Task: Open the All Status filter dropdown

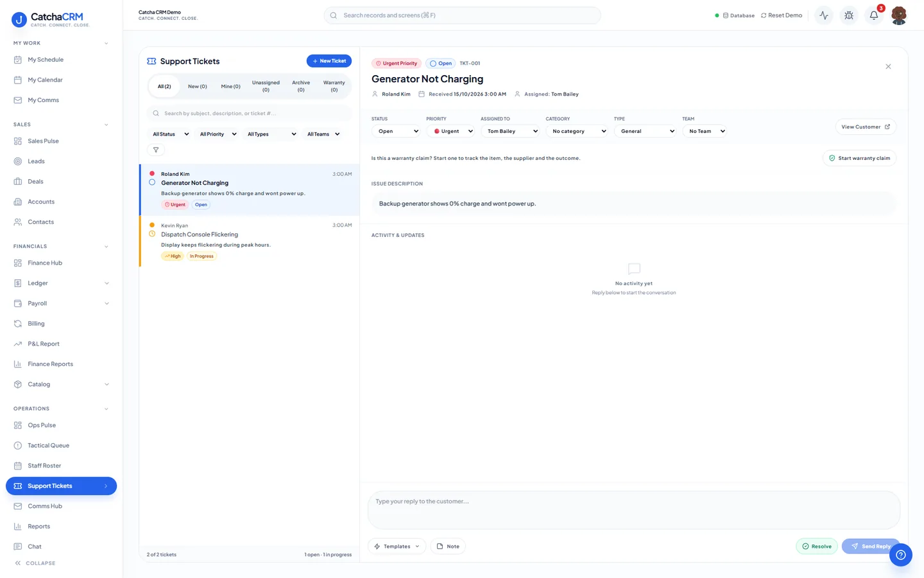Action: [x=170, y=134]
